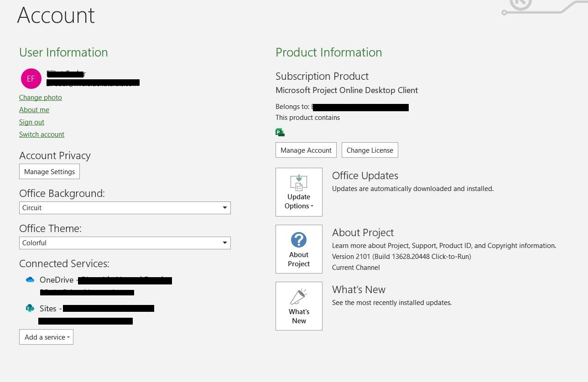Open the Add a service dropdown
Image resolution: width=588 pixels, height=382 pixels.
46,337
